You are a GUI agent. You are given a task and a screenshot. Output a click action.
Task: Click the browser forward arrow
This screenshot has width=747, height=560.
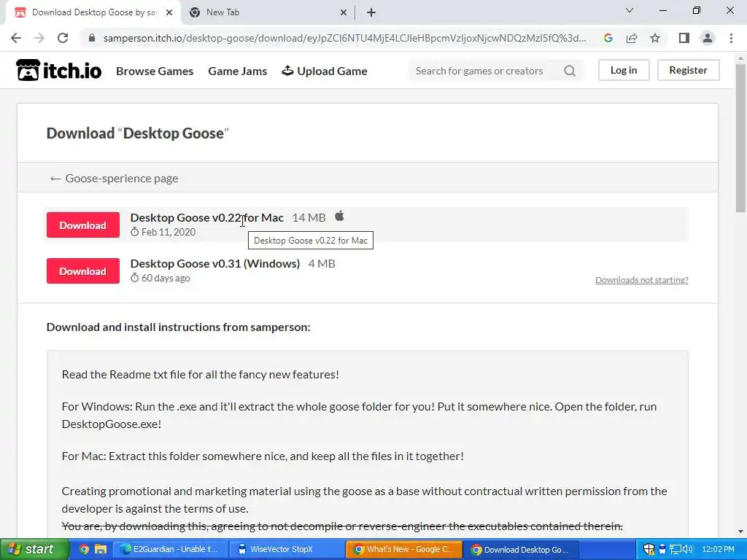[39, 38]
